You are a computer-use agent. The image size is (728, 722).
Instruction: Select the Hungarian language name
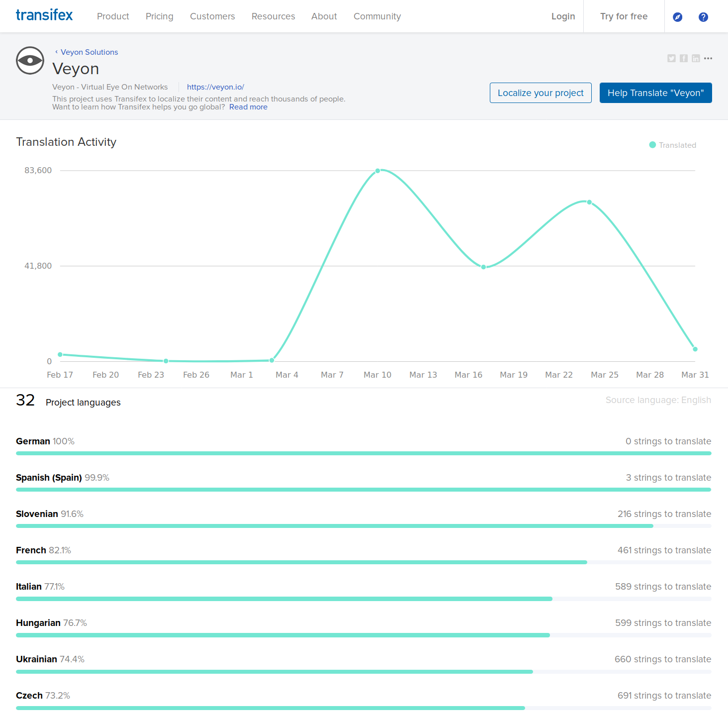pos(38,623)
